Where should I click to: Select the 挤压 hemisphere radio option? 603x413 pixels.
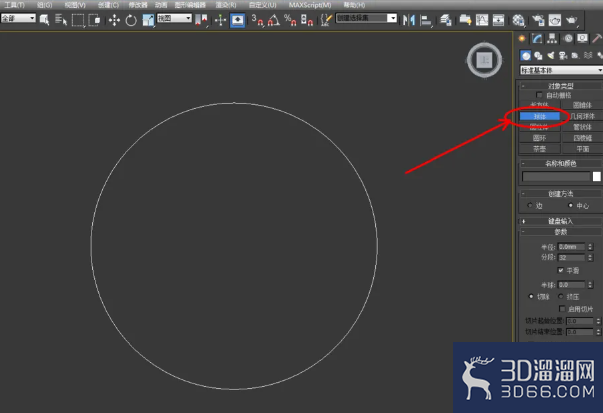click(561, 296)
